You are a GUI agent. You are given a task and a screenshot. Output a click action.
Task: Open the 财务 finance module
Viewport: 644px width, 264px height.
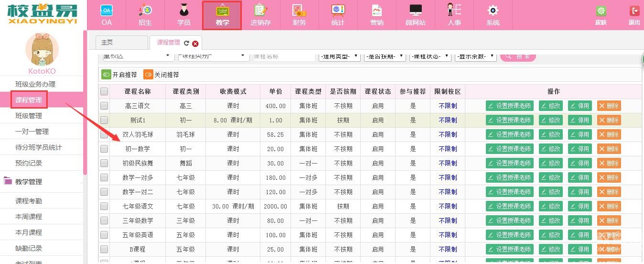(x=300, y=15)
